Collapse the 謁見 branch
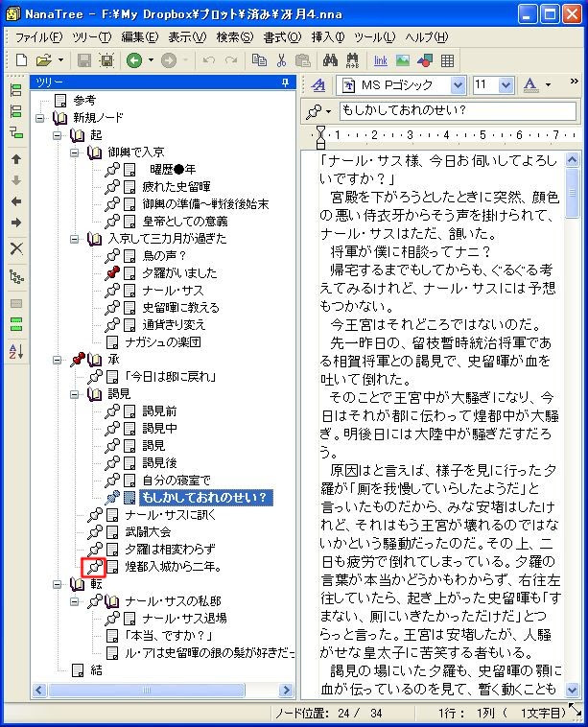The width and height of the screenshot is (588, 727). pyautogui.click(x=74, y=394)
